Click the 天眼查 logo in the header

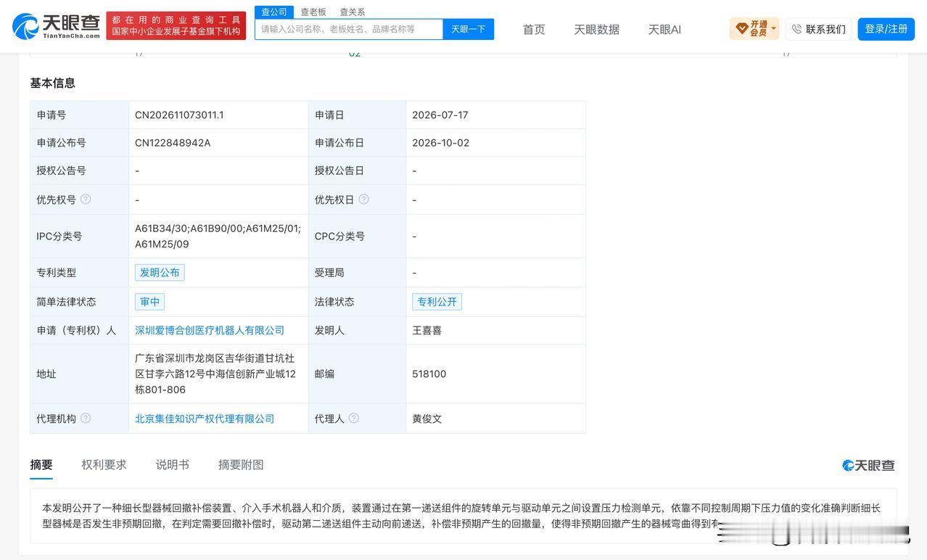tap(57, 26)
